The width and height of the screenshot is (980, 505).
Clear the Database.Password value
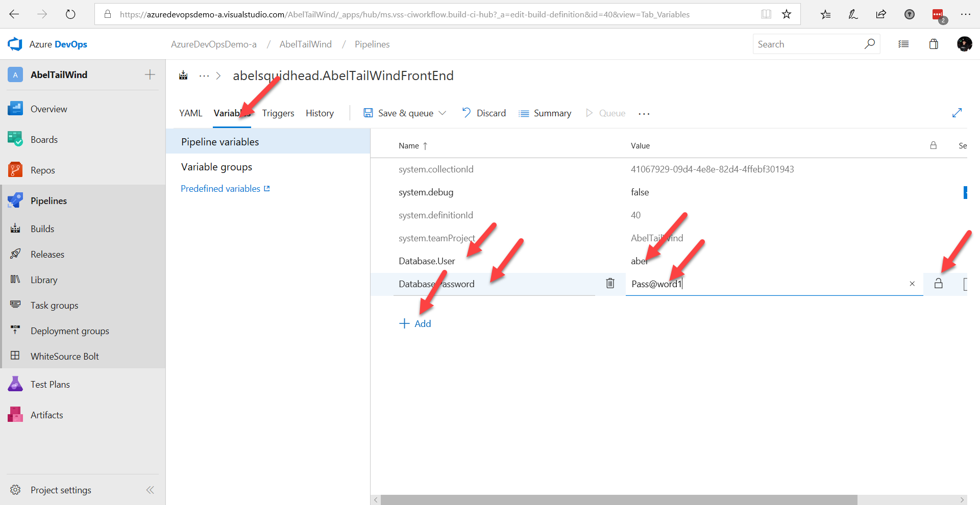point(912,284)
